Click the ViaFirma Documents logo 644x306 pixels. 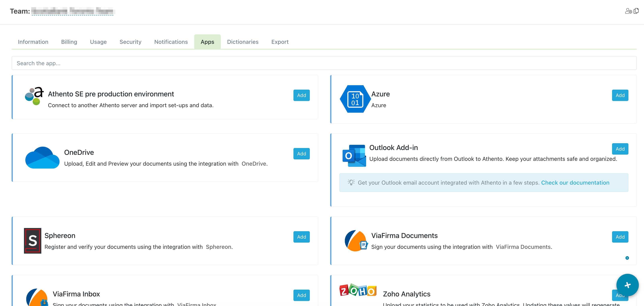[356, 241]
